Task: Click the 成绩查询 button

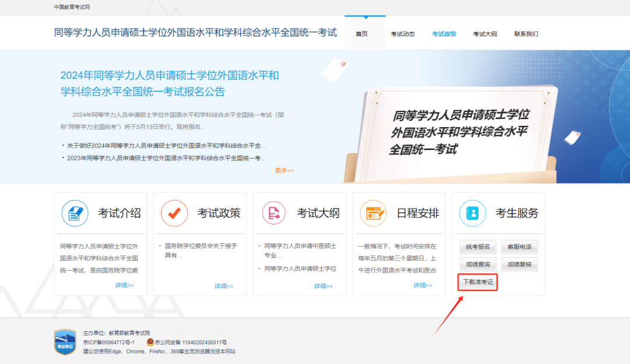Action: coord(477,265)
